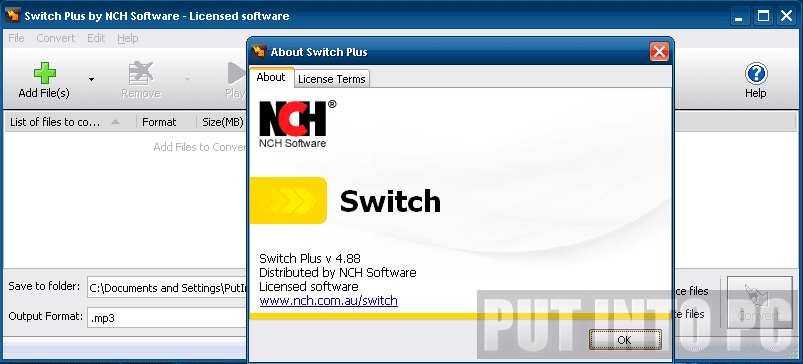Open Help via the blue question mark icon
Image resolution: width=803 pixels, height=364 pixels.
tap(756, 74)
